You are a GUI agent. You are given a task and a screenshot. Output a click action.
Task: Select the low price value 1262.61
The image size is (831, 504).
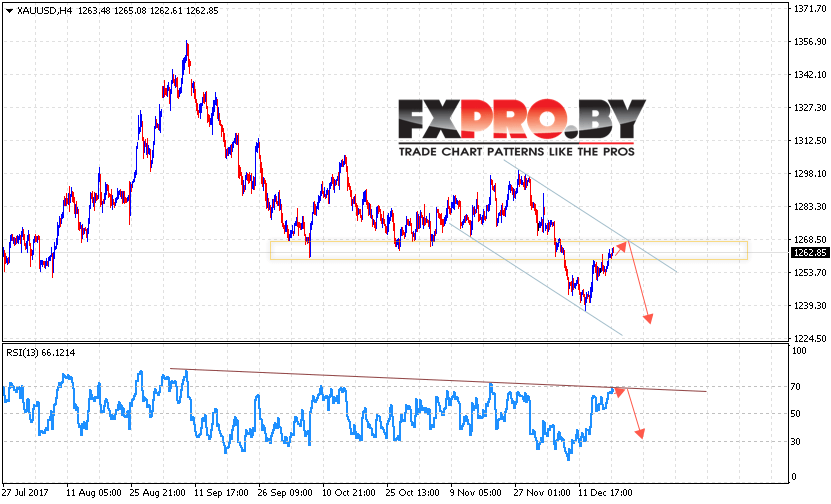tap(166, 11)
